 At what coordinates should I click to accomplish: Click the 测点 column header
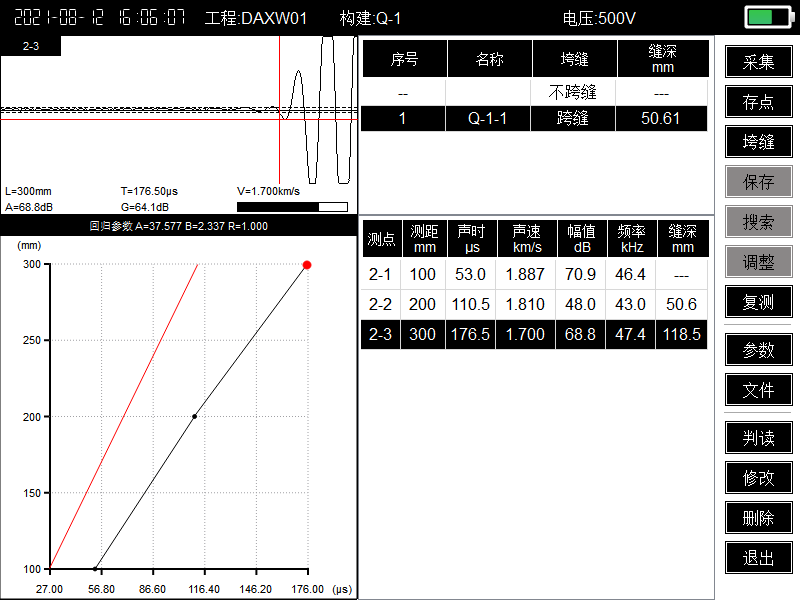(381, 239)
